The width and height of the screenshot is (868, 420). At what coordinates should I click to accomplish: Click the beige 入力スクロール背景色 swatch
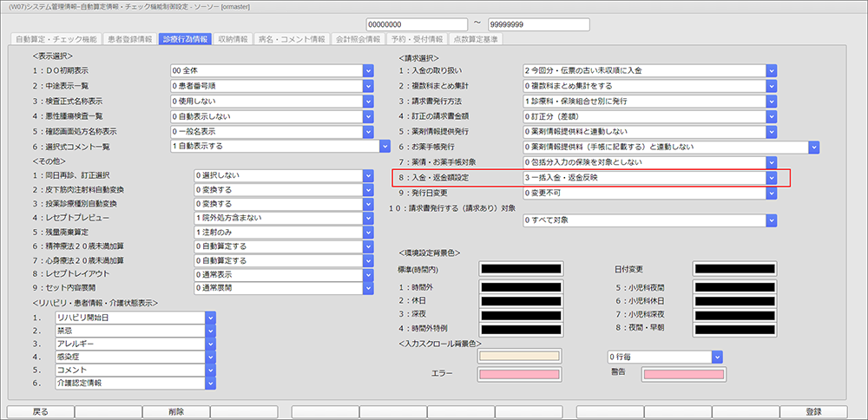tap(519, 357)
